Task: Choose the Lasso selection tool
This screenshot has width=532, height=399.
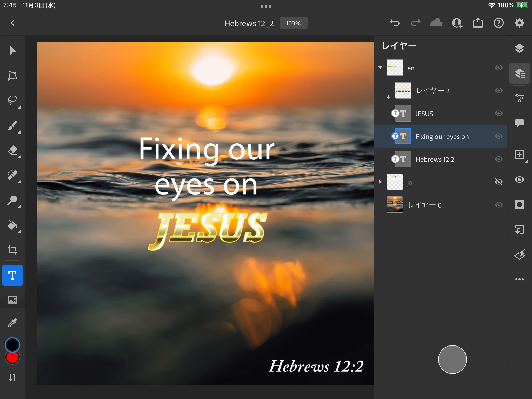Action: coord(12,100)
